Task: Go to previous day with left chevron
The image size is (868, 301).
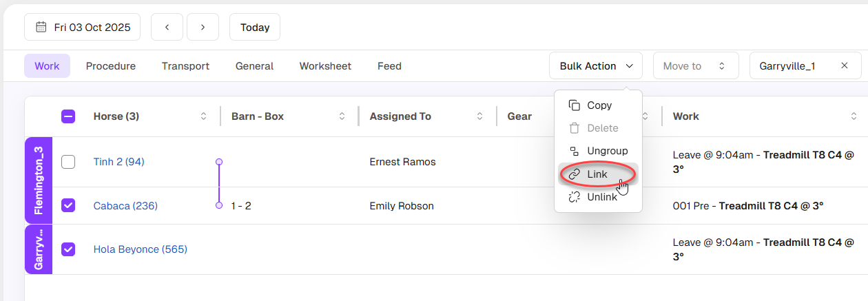Action: (167, 28)
